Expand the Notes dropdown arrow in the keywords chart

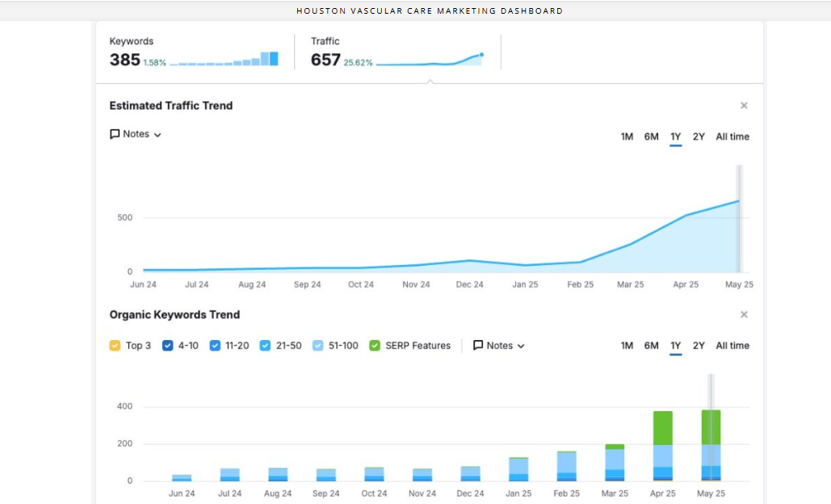pos(521,346)
